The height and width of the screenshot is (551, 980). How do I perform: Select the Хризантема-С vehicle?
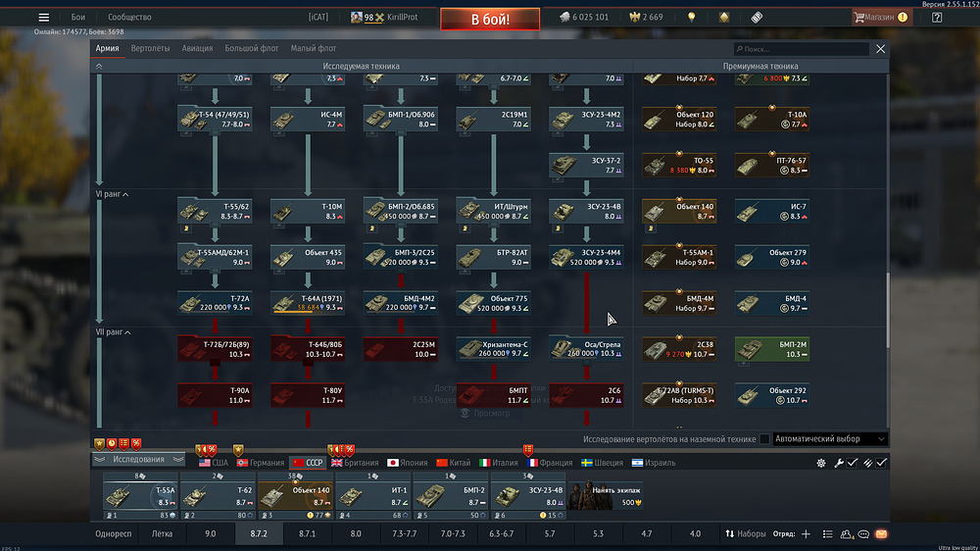[x=493, y=349]
